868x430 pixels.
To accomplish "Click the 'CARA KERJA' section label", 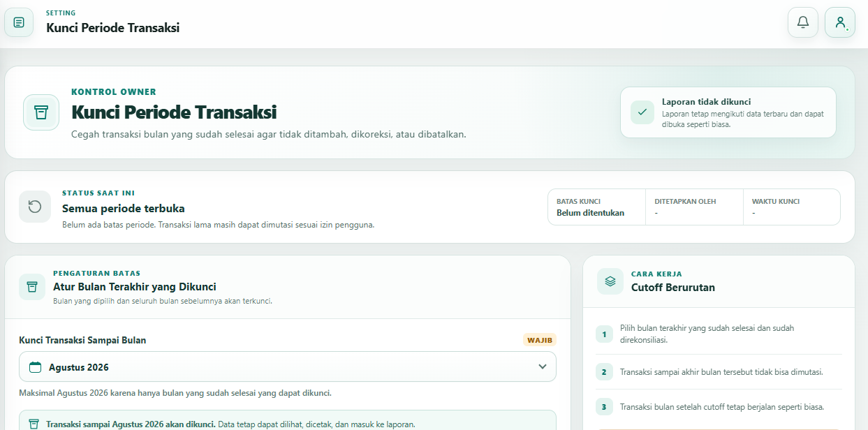I will pos(656,274).
